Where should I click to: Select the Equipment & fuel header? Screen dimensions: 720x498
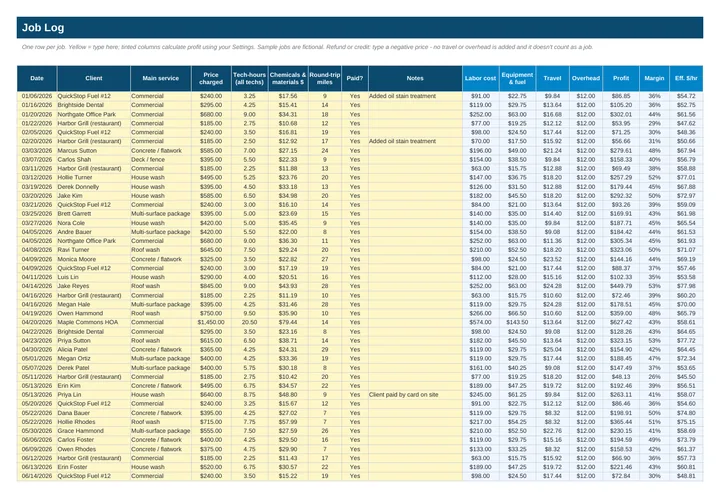click(517, 78)
